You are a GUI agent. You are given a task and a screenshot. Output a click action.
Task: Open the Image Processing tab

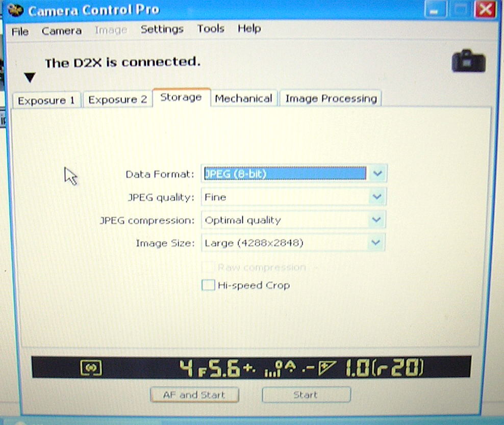click(x=331, y=98)
